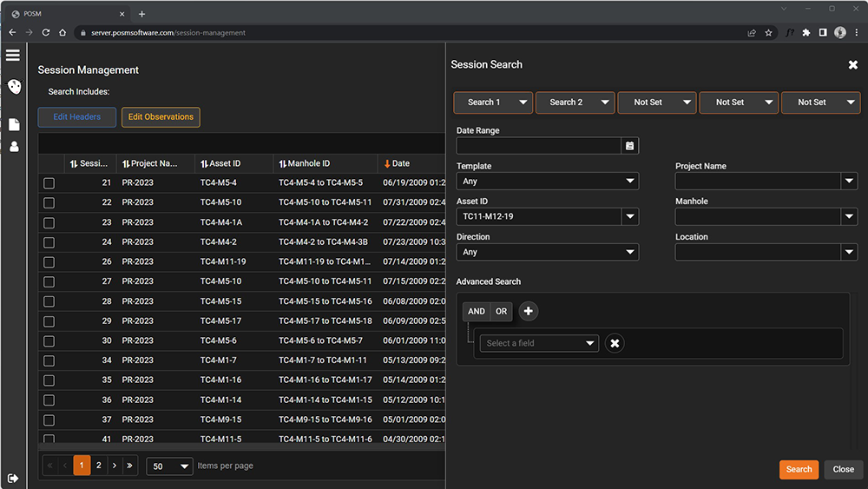Remove the advanced search field rule
The height and width of the screenshot is (489, 868).
[x=615, y=343]
